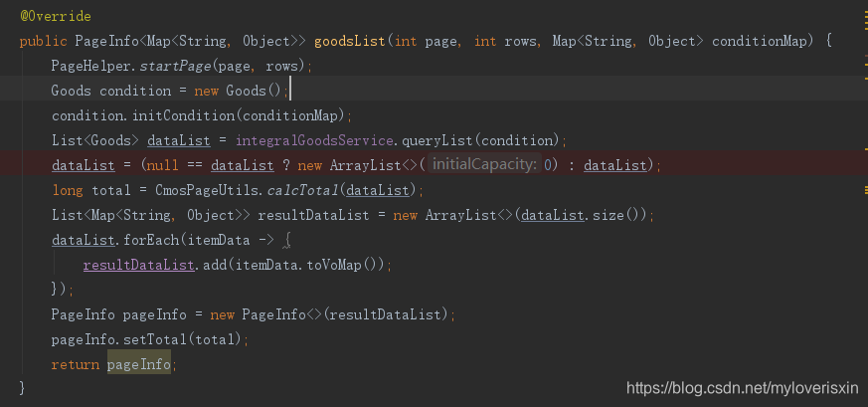This screenshot has height=407, width=868.
Task: Click conditionMap parameter in the method signature
Action: tap(759, 41)
